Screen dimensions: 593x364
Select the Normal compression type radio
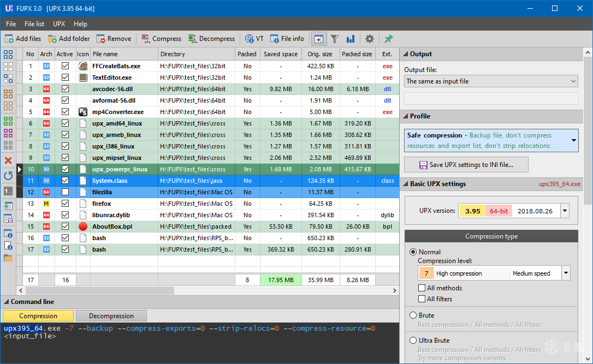(413, 252)
